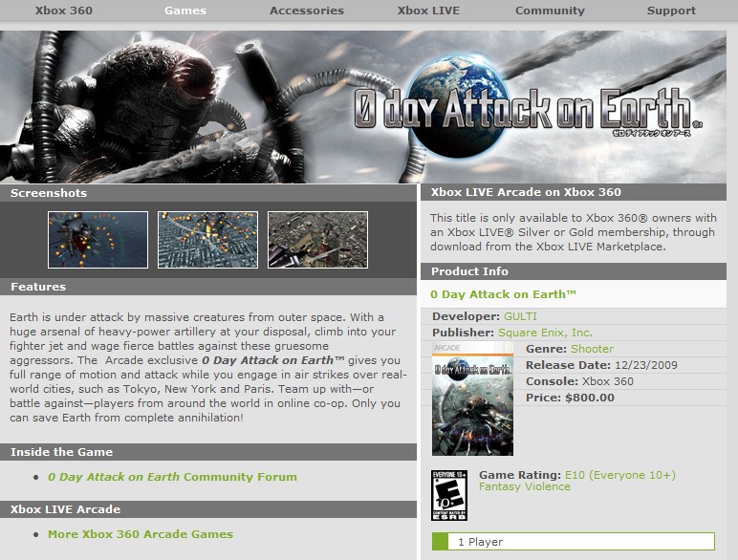Open the Games nav menu
Viewport: 738px width, 560px height.
pos(184,11)
